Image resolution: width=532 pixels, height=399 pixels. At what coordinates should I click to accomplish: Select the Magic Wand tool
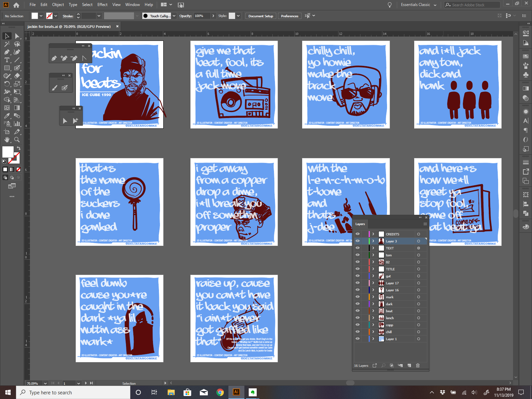point(7,44)
